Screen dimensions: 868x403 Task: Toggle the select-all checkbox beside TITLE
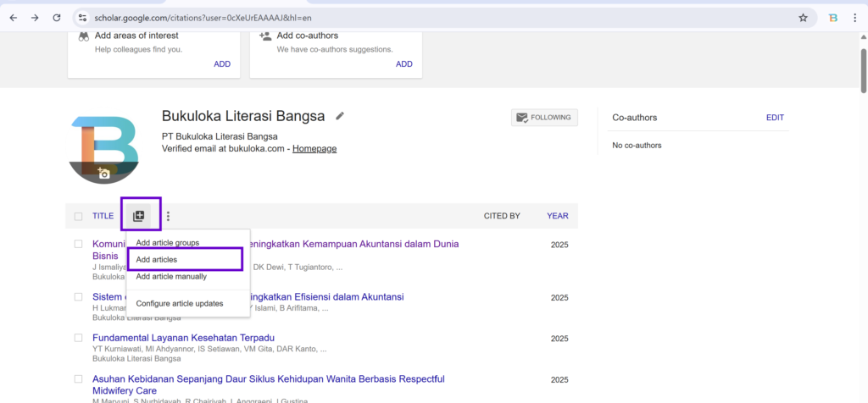[78, 216]
